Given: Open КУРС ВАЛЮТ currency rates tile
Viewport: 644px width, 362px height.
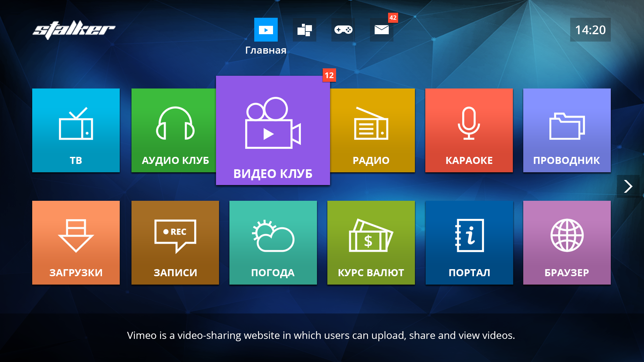Looking at the screenshot, I should tap(371, 243).
